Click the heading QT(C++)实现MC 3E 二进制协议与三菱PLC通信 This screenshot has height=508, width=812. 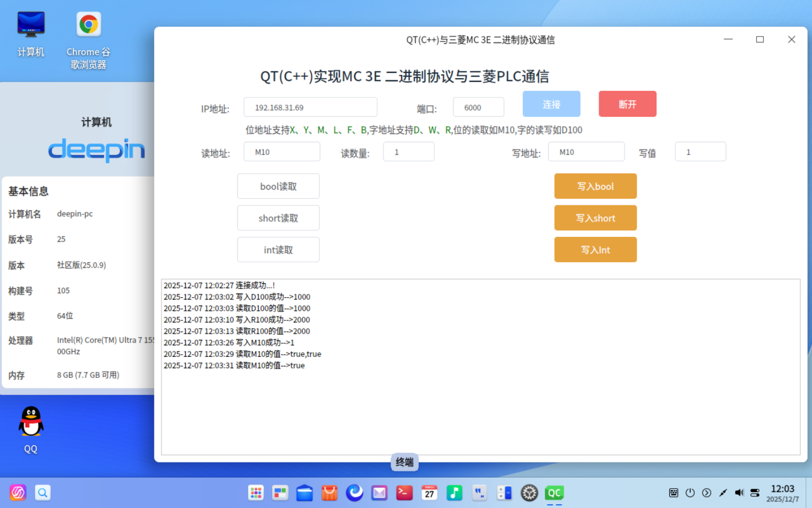pos(405,76)
